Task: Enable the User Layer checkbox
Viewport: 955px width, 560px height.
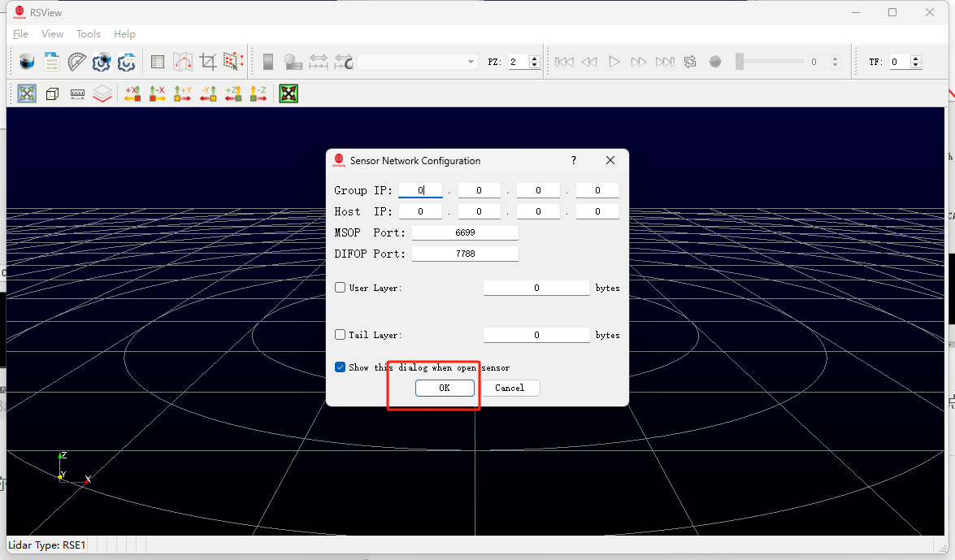Action: [340, 288]
